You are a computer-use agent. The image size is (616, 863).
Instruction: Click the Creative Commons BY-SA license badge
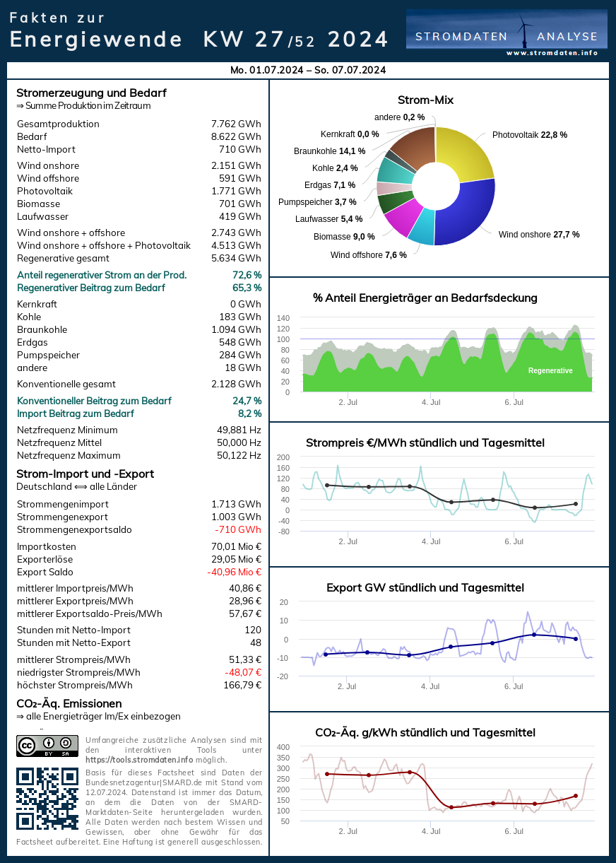point(47,746)
